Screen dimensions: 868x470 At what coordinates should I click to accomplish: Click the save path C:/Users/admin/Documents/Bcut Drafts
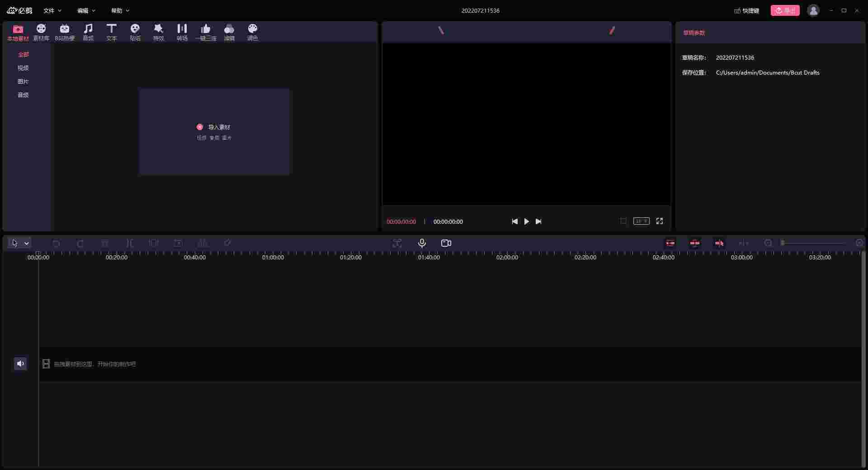[768, 73]
